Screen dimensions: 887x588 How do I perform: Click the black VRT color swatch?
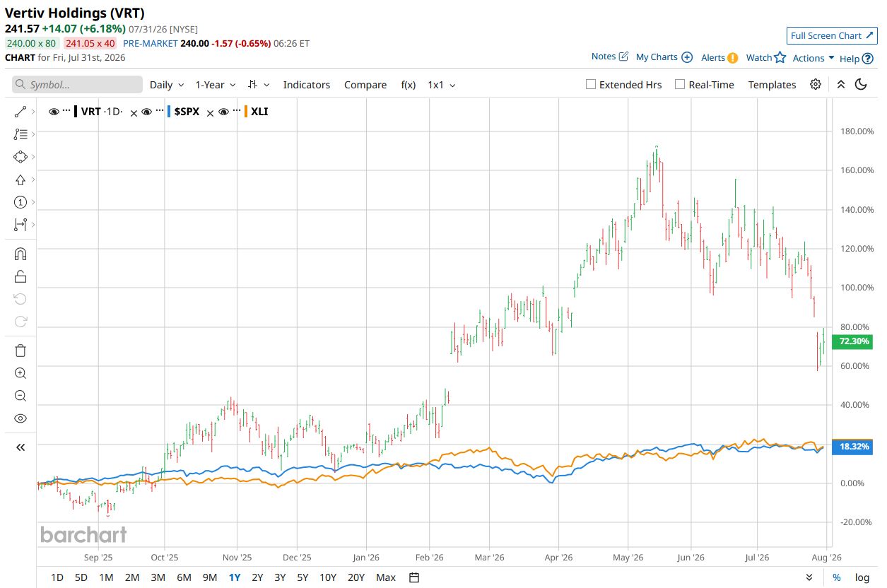point(76,112)
